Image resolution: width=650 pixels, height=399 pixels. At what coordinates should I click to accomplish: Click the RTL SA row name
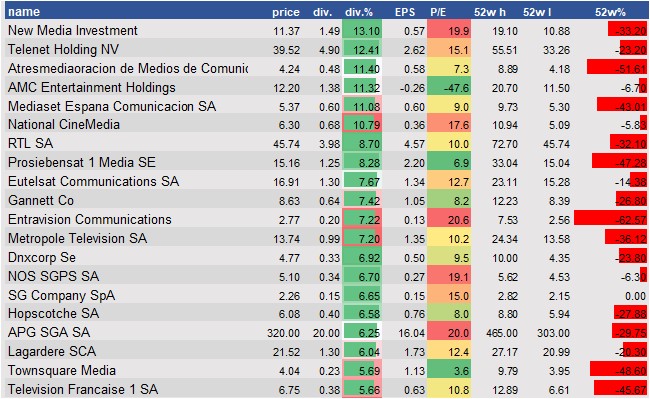(30, 143)
